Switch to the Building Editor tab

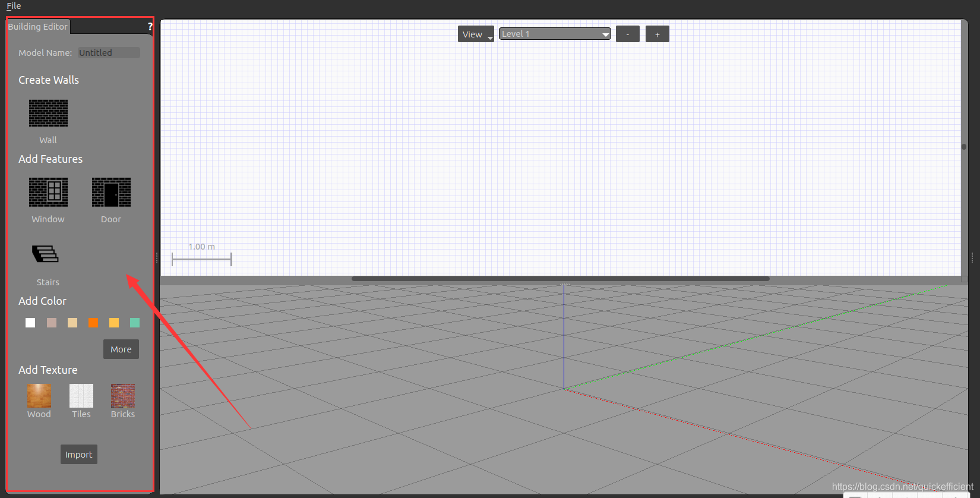pos(38,27)
